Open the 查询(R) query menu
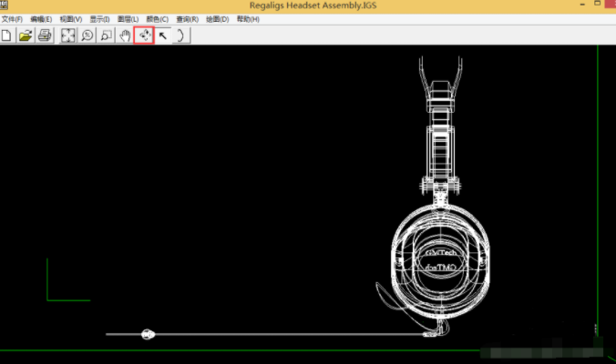Image resolution: width=616 pixels, height=364 pixels. [x=189, y=19]
